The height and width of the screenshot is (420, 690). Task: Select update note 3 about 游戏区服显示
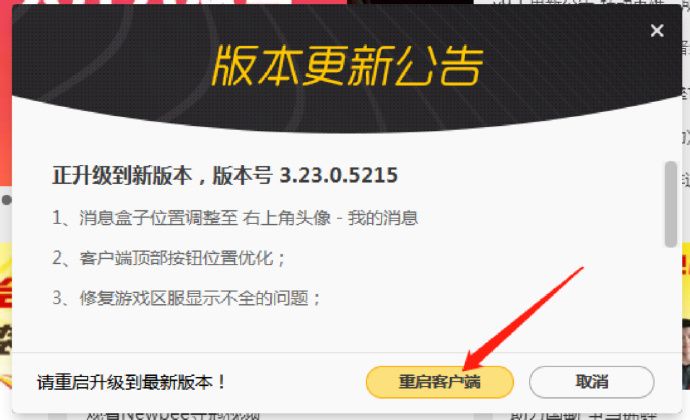(x=187, y=298)
